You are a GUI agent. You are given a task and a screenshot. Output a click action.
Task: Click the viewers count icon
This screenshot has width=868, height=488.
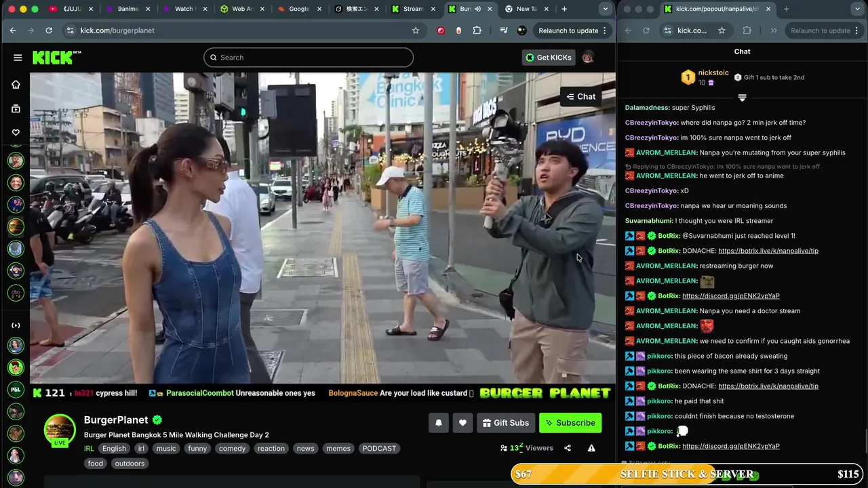(504, 448)
